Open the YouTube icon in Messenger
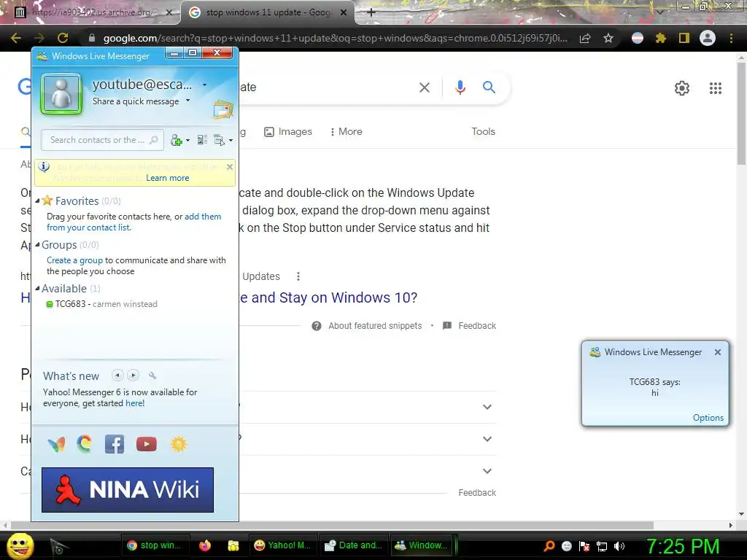This screenshot has width=747, height=560. coord(146,444)
